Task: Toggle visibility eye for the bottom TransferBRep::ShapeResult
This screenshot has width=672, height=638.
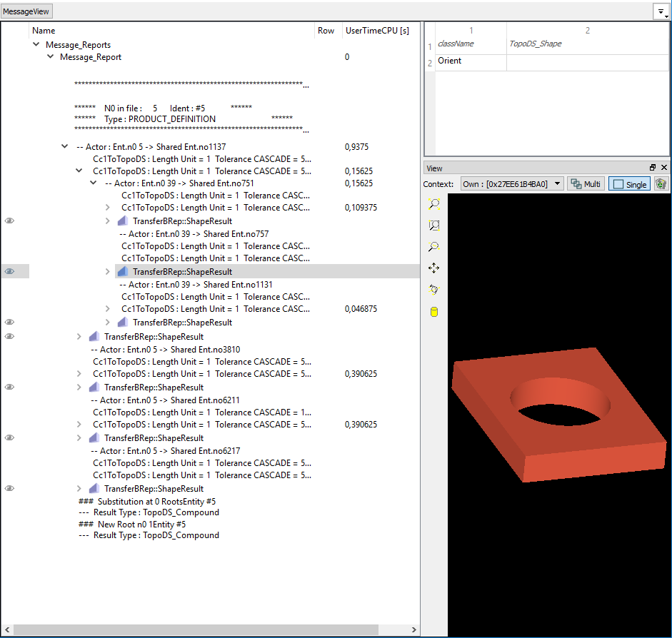Action: click(10, 489)
